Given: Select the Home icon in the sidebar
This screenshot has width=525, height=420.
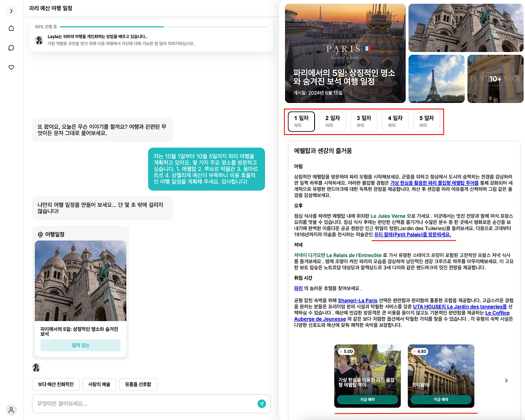Looking at the screenshot, I should (x=11, y=28).
